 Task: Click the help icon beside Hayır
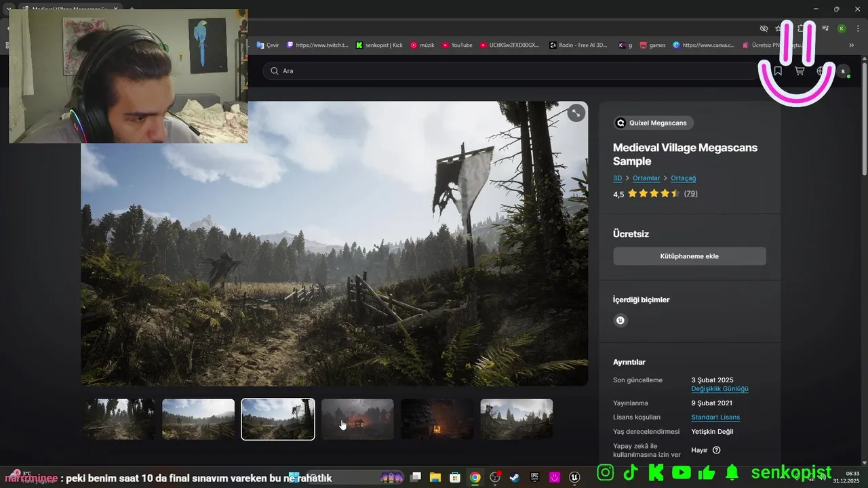[x=716, y=450]
